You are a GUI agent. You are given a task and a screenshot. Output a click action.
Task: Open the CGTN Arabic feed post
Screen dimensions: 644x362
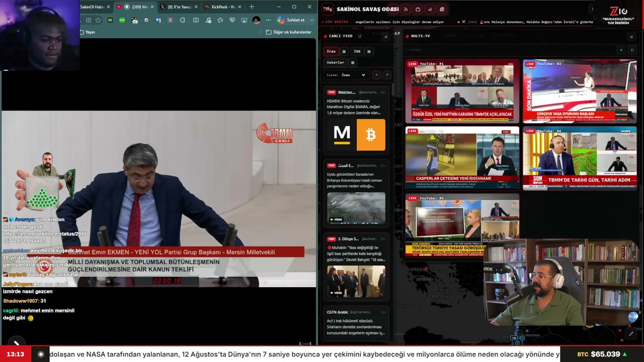click(356, 323)
